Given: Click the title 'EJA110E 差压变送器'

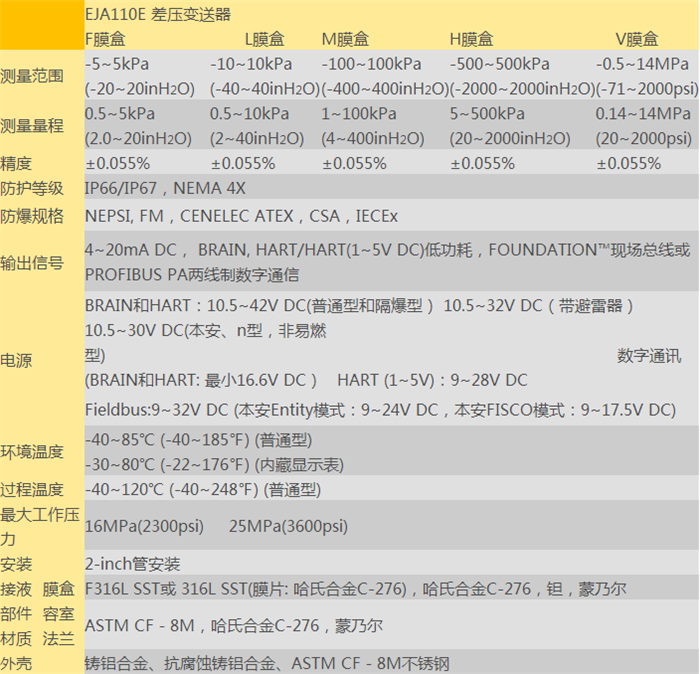Looking at the screenshot, I should point(158,14).
